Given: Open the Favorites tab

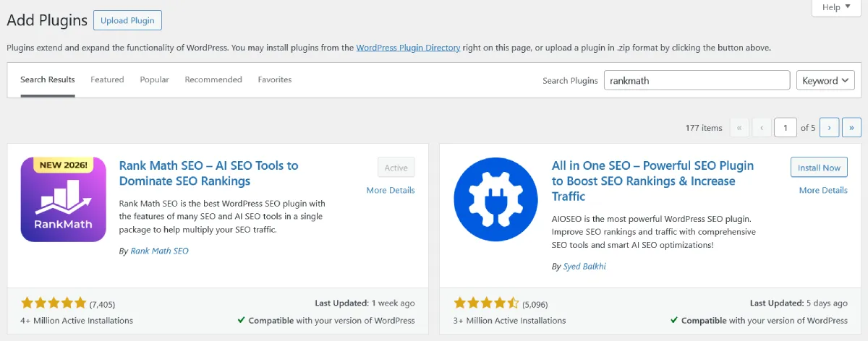Looking at the screenshot, I should (x=275, y=79).
